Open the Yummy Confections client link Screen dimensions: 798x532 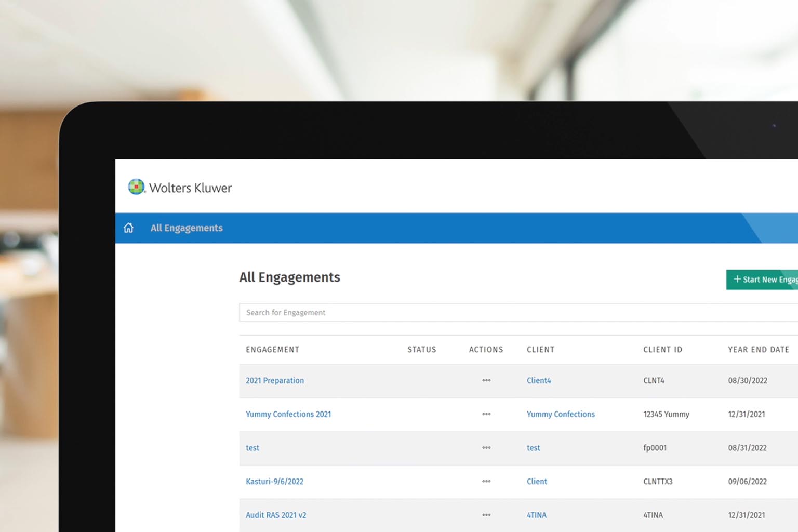tap(561, 415)
